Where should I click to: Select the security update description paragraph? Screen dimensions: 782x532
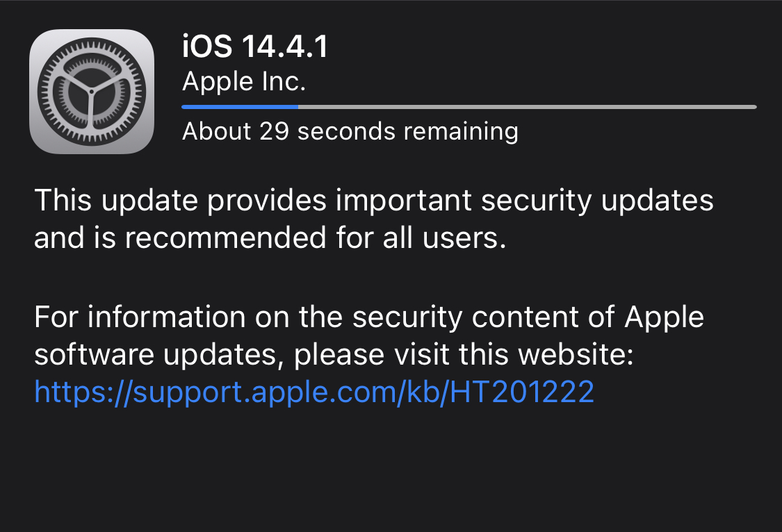[x=374, y=218]
